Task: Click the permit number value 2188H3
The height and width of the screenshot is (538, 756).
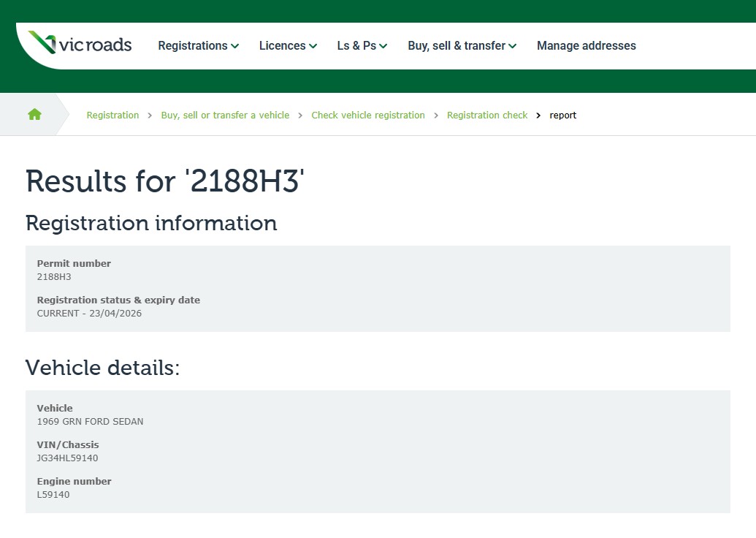Action: pyautogui.click(x=54, y=277)
